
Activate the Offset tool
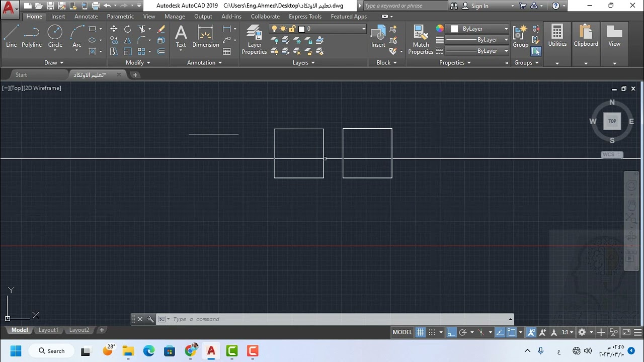161,51
